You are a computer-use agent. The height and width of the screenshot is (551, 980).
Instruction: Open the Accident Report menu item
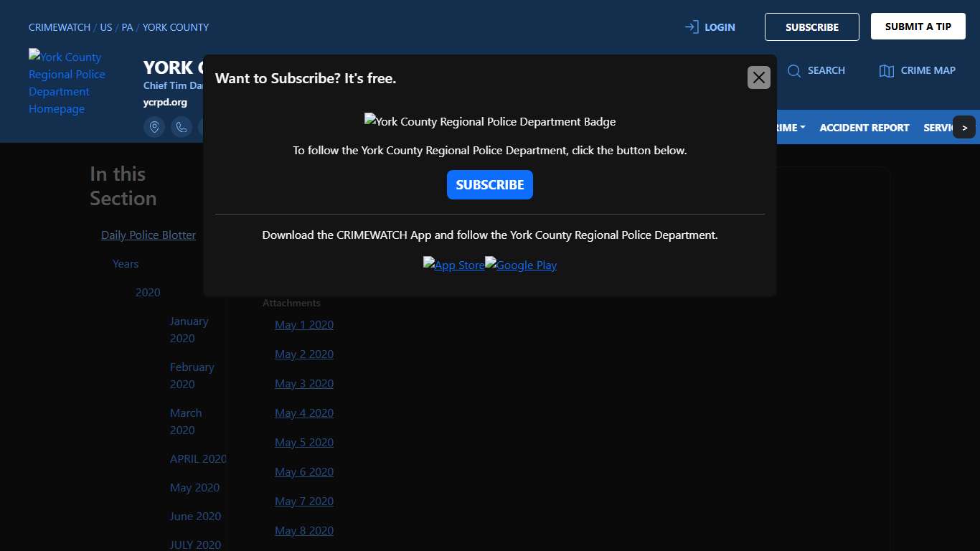pyautogui.click(x=864, y=128)
